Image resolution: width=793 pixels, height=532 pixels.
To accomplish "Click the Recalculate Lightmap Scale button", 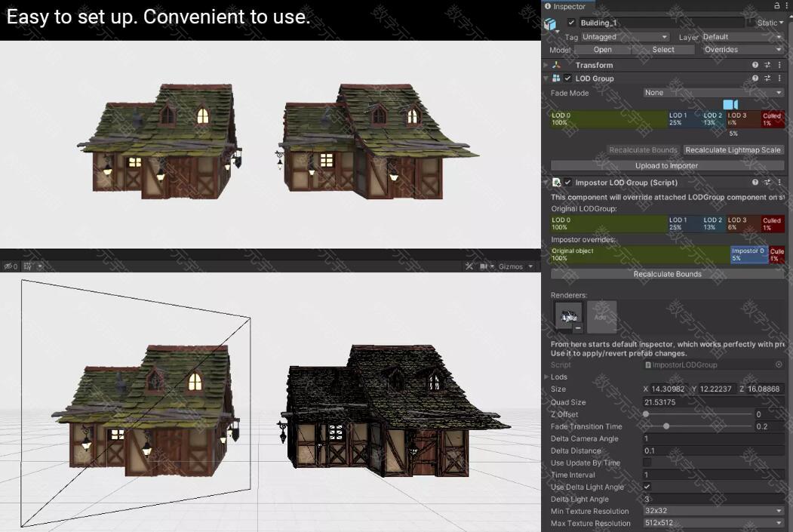I will point(733,150).
